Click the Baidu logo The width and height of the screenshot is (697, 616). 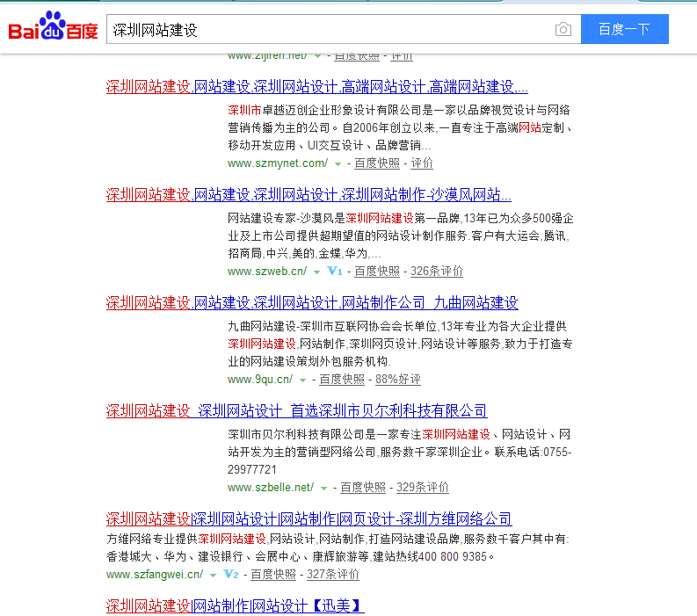(53, 26)
